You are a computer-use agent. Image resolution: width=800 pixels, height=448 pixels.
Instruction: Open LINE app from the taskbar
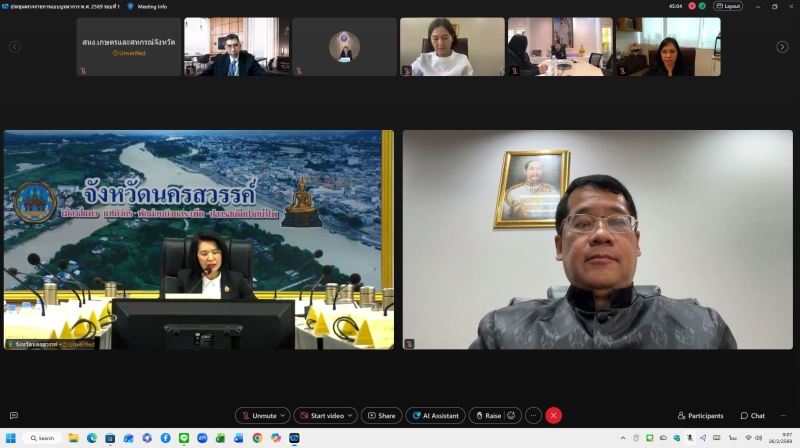point(184,438)
